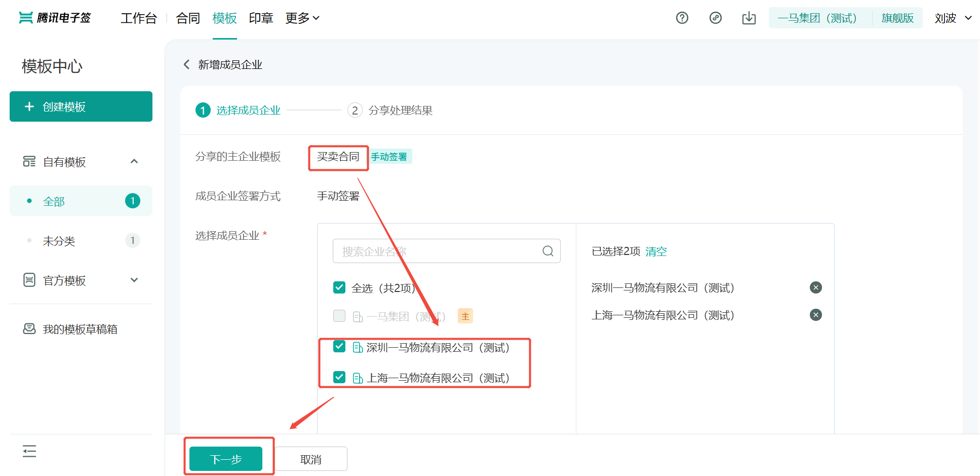Click the 下一步 button

226,459
